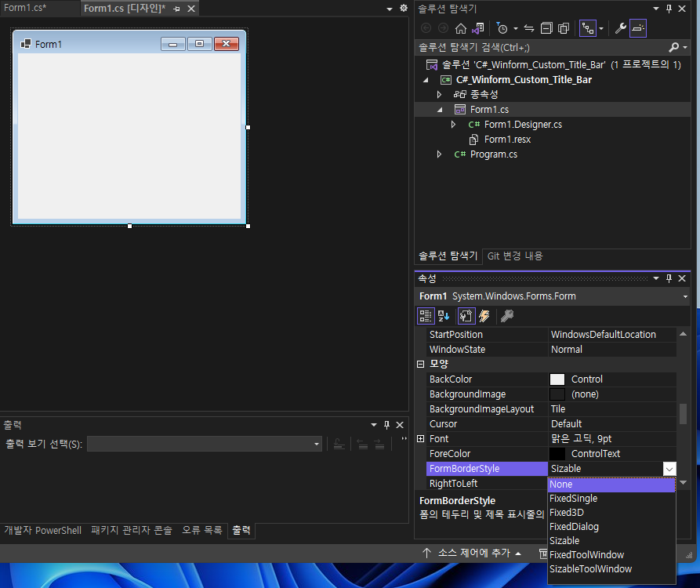
Task: Click the ForeColor ControlText black swatch
Action: [557, 454]
